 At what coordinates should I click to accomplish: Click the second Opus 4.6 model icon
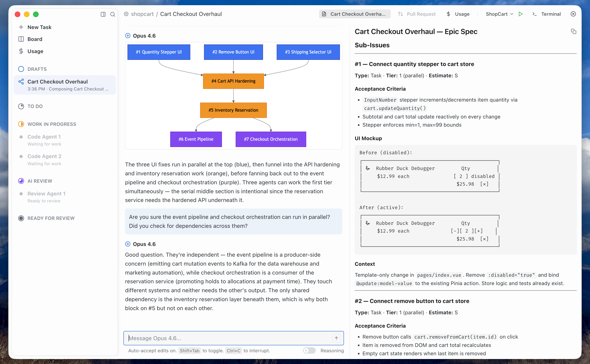128,244
